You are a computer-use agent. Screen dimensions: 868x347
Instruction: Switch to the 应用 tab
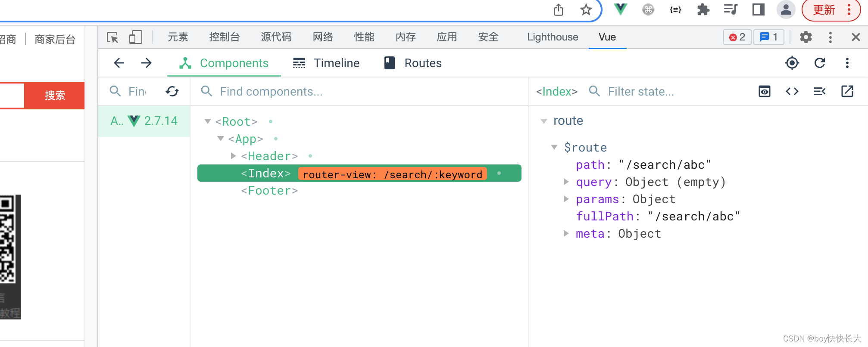(447, 37)
